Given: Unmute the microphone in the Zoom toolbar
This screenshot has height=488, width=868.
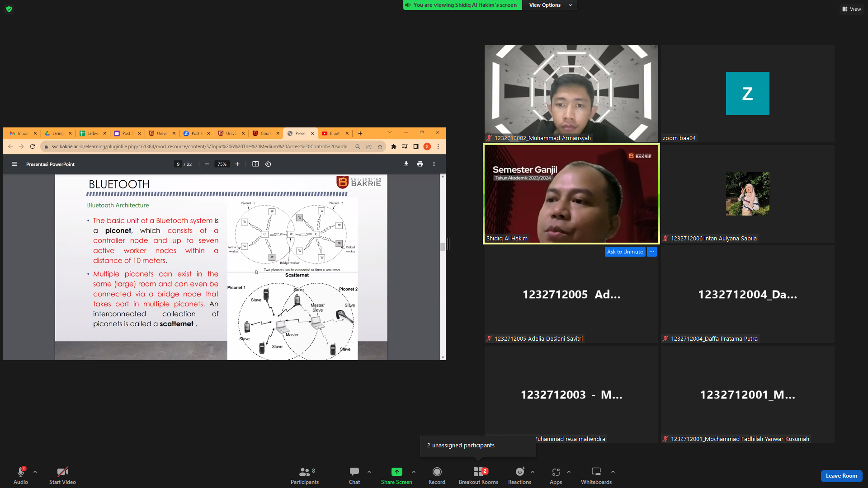Looking at the screenshot, I should [21, 475].
